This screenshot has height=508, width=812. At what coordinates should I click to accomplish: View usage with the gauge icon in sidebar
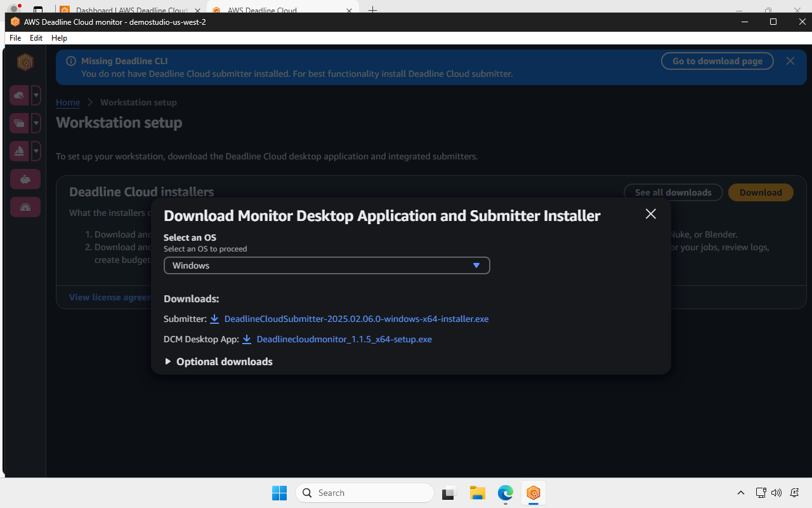[25, 206]
